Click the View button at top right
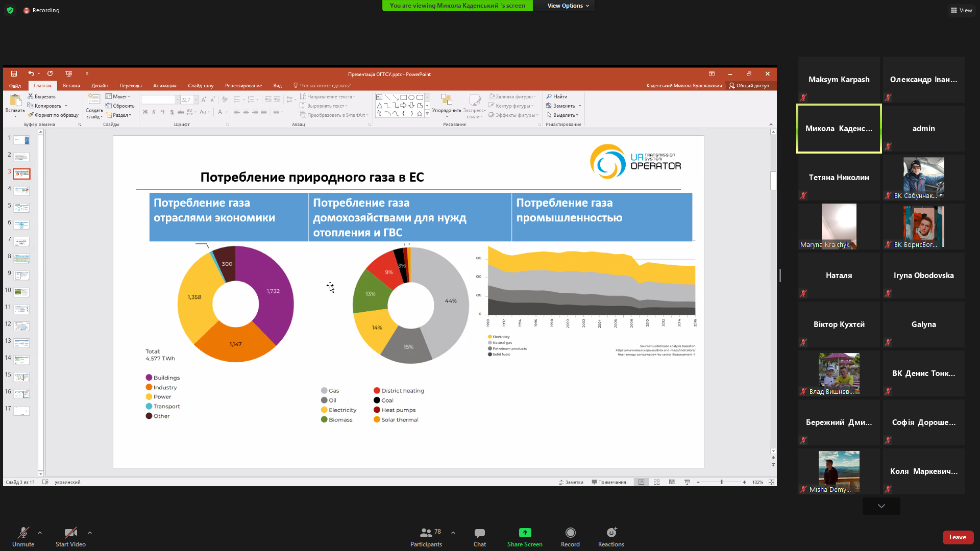The image size is (980, 551). point(962,10)
